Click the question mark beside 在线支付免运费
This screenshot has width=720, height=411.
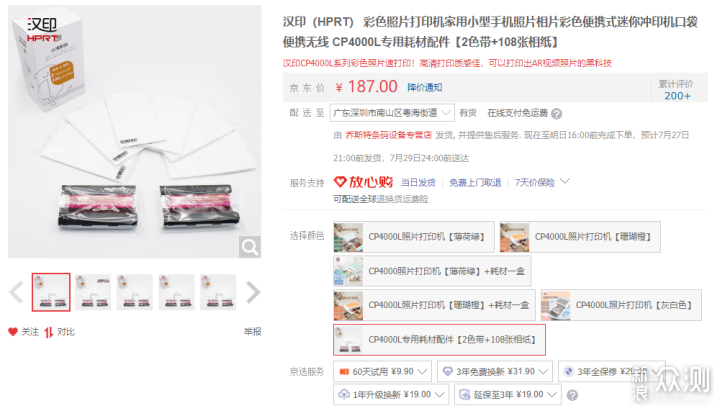[557, 113]
